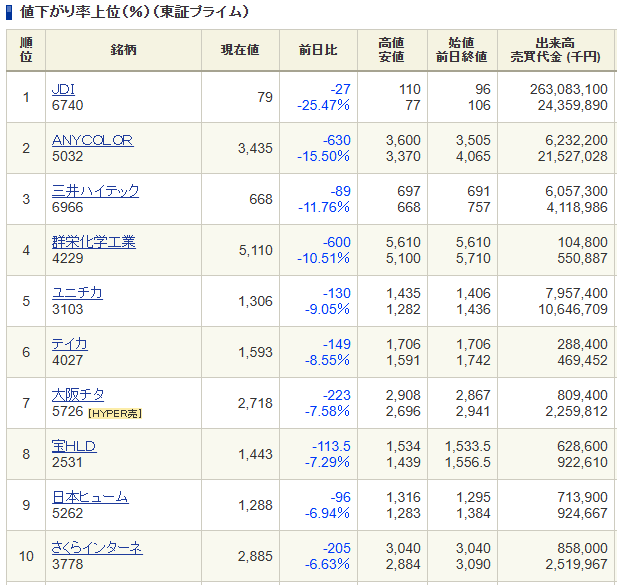Click the 三井ハイテック stock link
The height and width of the screenshot is (585, 617).
coord(95,191)
